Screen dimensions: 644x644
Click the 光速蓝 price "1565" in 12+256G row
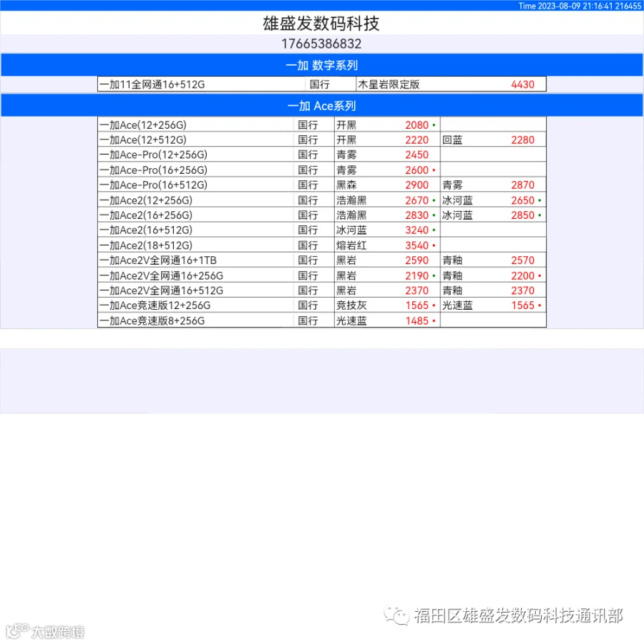click(522, 306)
